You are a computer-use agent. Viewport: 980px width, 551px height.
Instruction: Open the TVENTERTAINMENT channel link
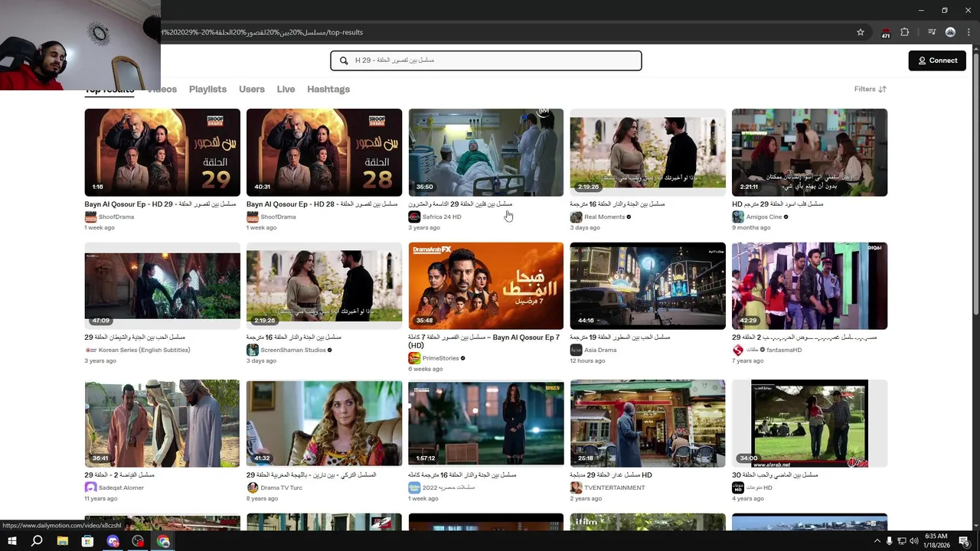tap(614, 487)
